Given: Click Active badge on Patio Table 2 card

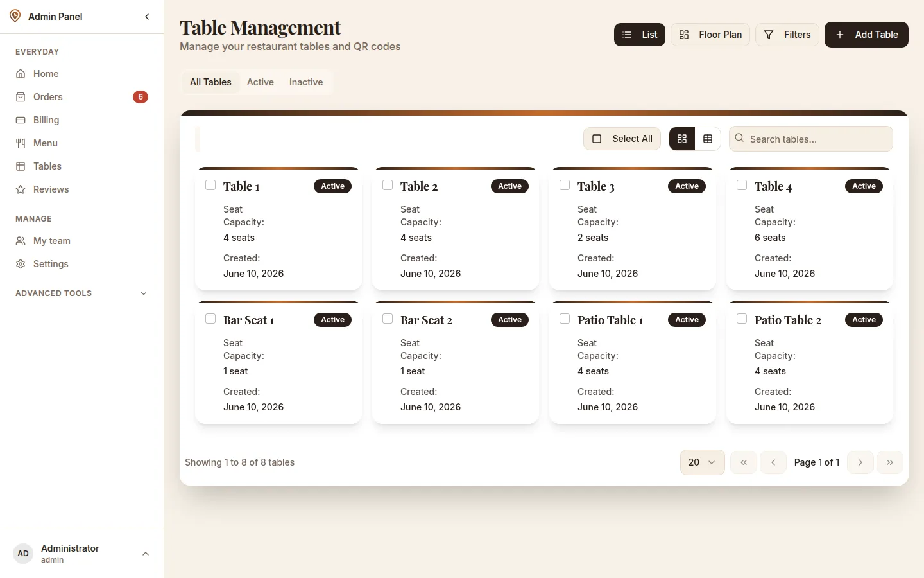Looking at the screenshot, I should point(864,320).
